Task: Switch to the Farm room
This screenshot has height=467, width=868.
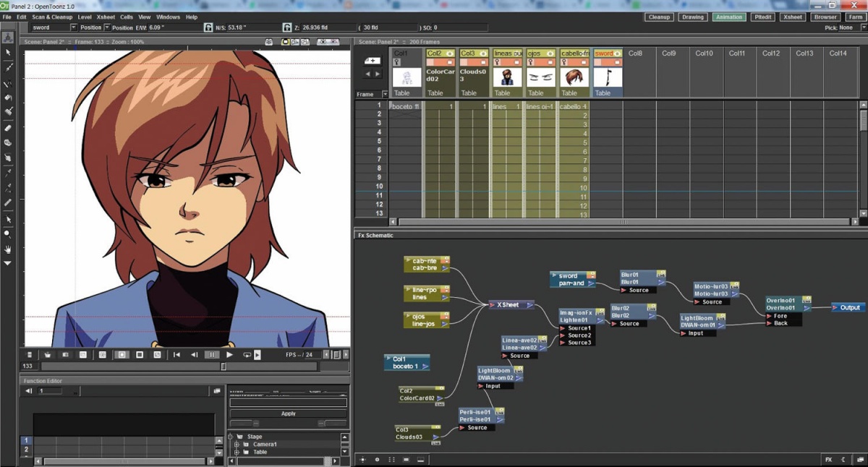Action: tap(855, 17)
